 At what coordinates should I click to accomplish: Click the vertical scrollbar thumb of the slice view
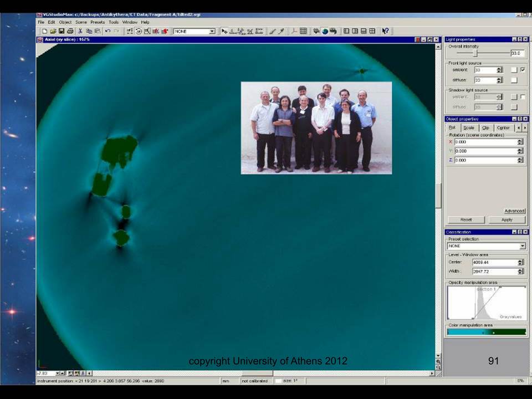point(438,196)
